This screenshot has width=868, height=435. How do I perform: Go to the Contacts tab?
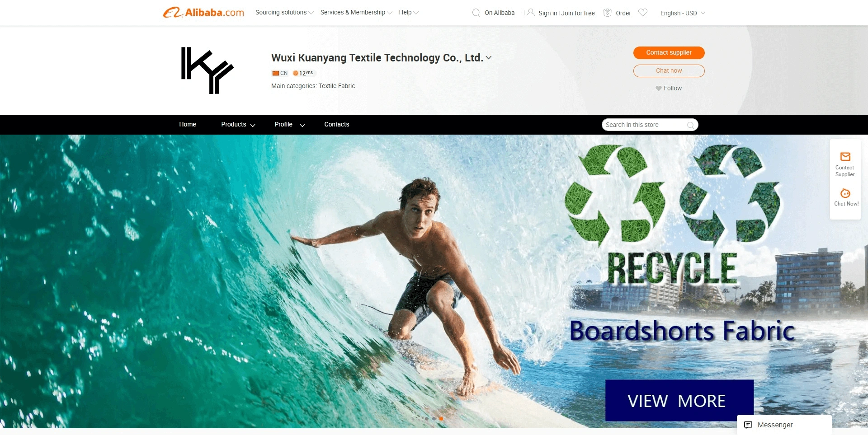tap(336, 125)
